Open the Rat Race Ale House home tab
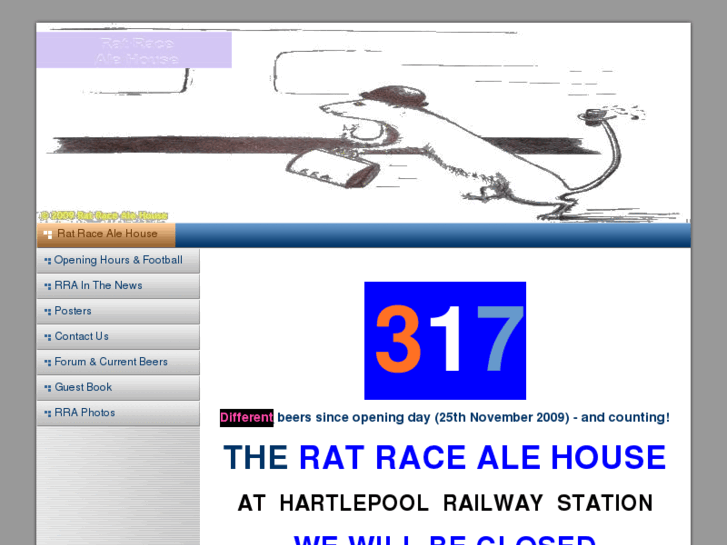Image resolution: width=727 pixels, height=545 pixels. point(106,235)
